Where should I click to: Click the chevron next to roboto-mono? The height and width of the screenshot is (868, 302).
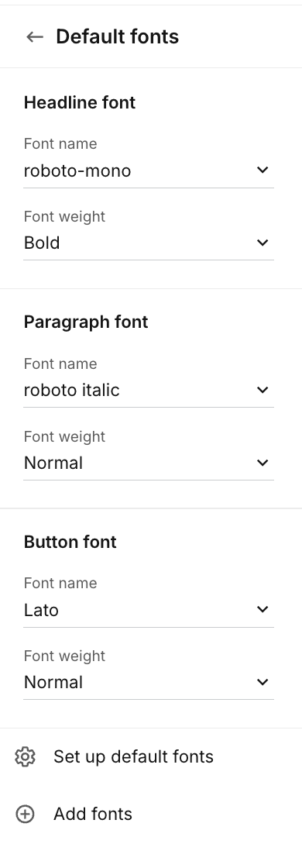[263, 170]
